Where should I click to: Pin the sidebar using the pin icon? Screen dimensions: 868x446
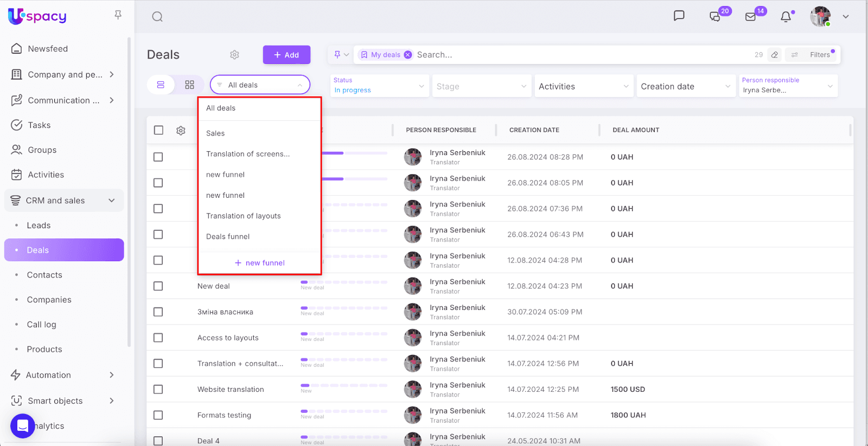click(118, 15)
